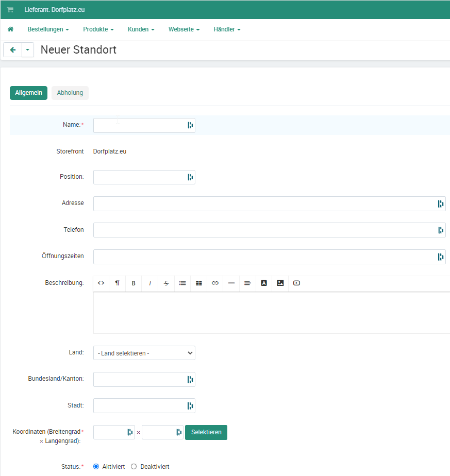Open the Kunden menu
The height and width of the screenshot is (476, 450).
(x=141, y=29)
